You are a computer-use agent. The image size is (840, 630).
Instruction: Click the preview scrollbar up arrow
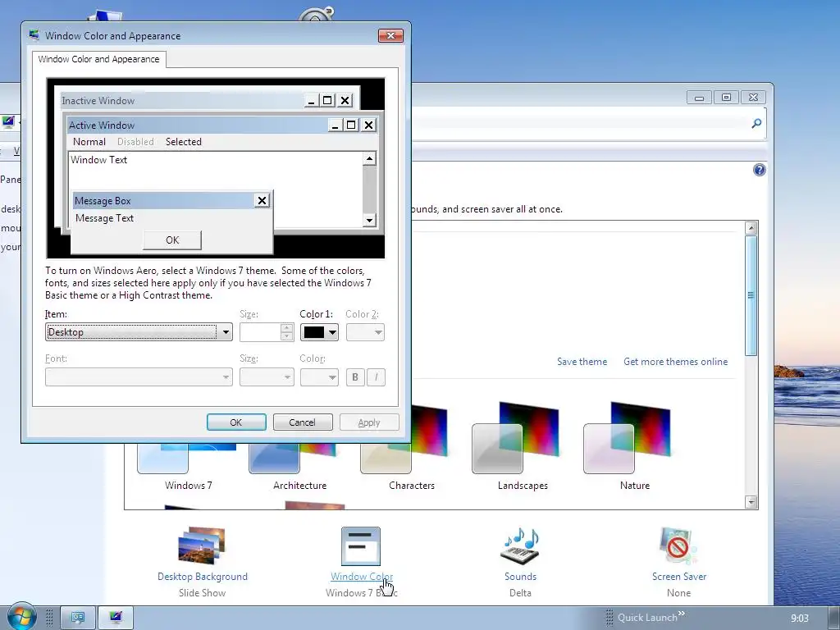pyautogui.click(x=369, y=158)
